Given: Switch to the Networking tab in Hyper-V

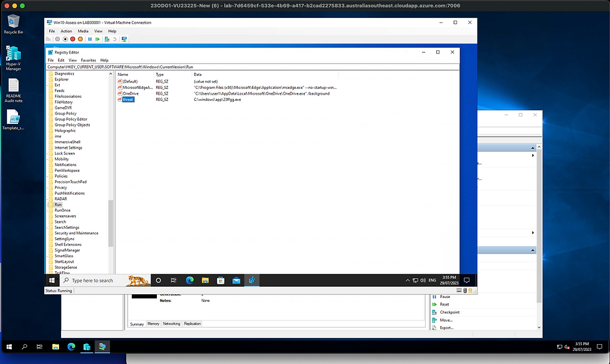Looking at the screenshot, I should click(172, 324).
